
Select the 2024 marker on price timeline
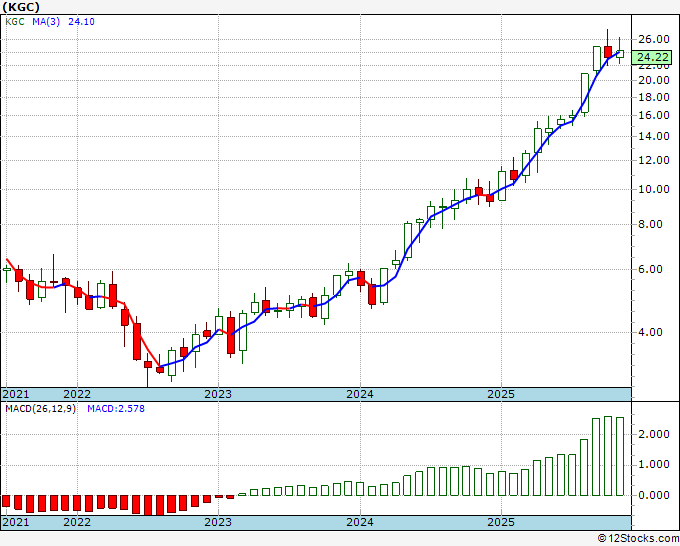pyautogui.click(x=360, y=394)
